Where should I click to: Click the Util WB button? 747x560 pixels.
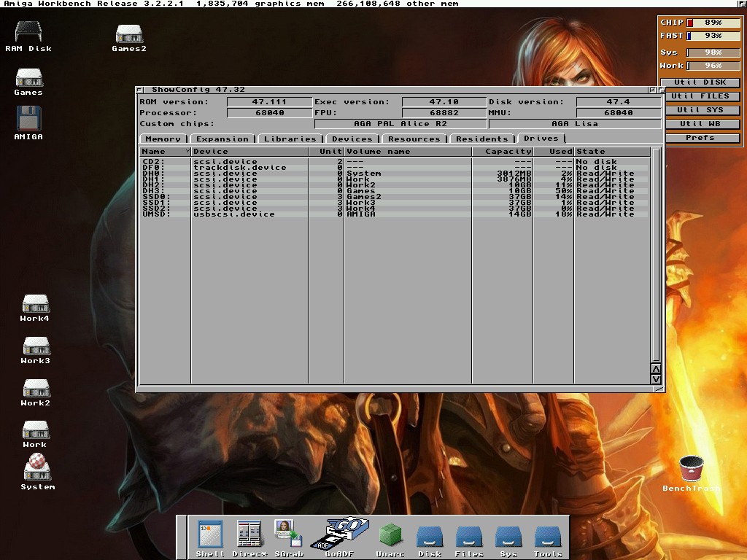(x=700, y=124)
